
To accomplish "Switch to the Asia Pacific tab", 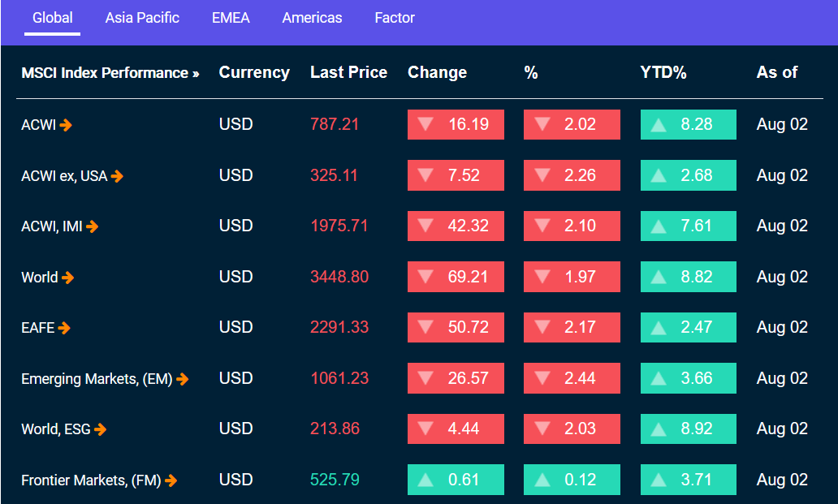I will tap(142, 18).
